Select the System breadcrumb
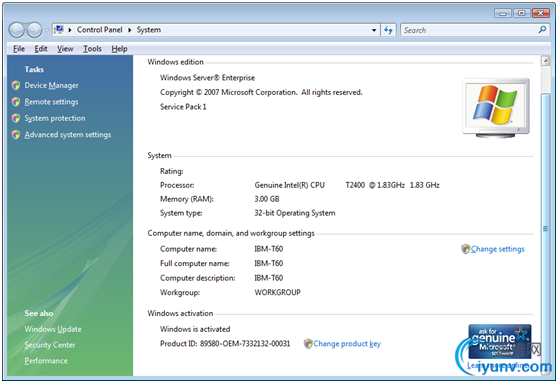The image size is (558, 383). 149,30
